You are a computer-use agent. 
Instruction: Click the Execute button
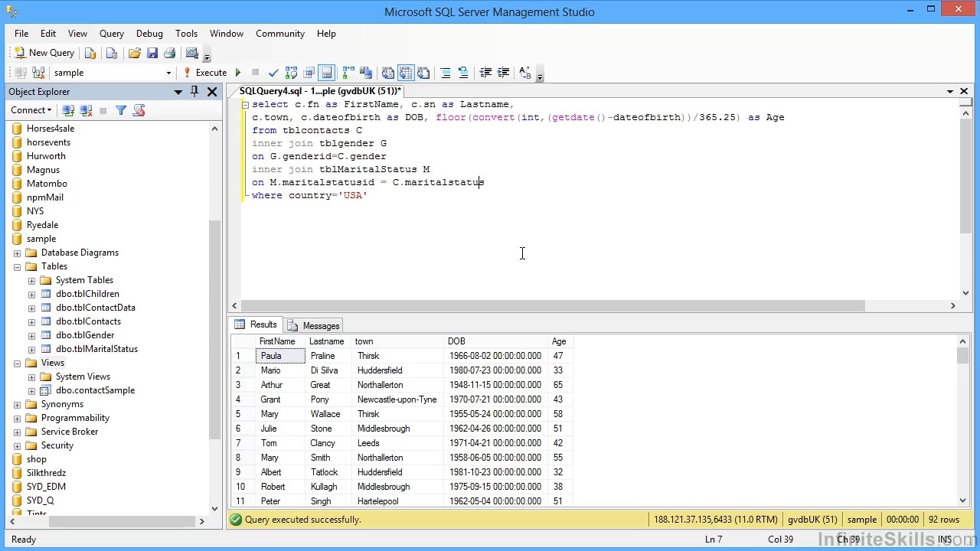tap(204, 73)
